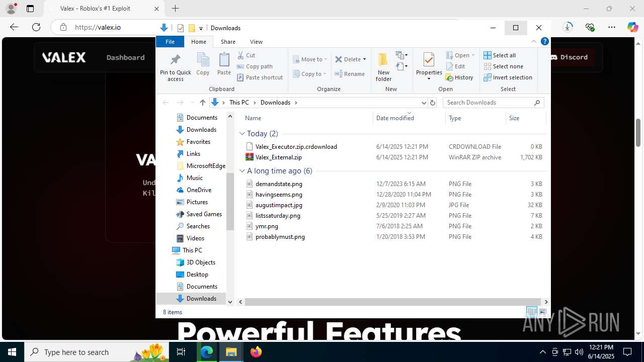644x362 pixels.
Task: Open Explorer Help question mark
Action: tap(544, 42)
